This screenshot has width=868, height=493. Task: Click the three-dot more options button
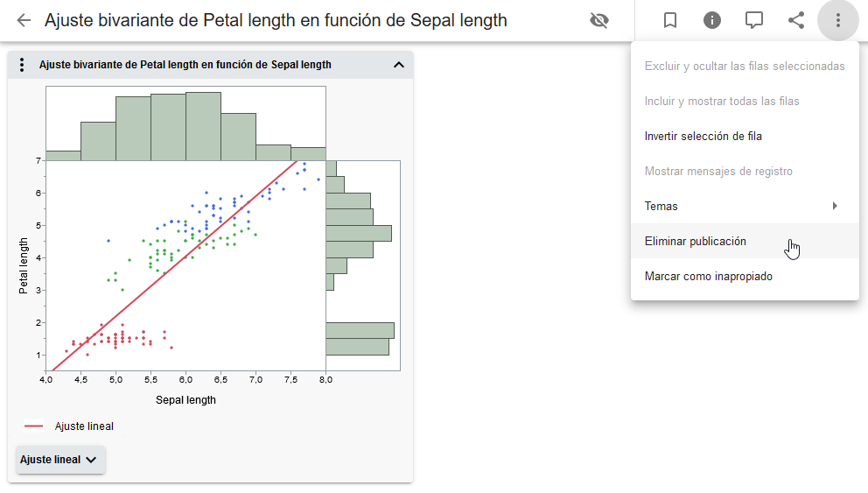(x=838, y=20)
